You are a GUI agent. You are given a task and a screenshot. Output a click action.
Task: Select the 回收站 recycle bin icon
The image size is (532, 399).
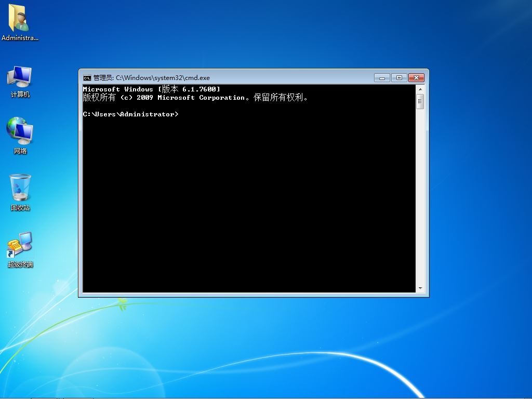[x=20, y=192]
